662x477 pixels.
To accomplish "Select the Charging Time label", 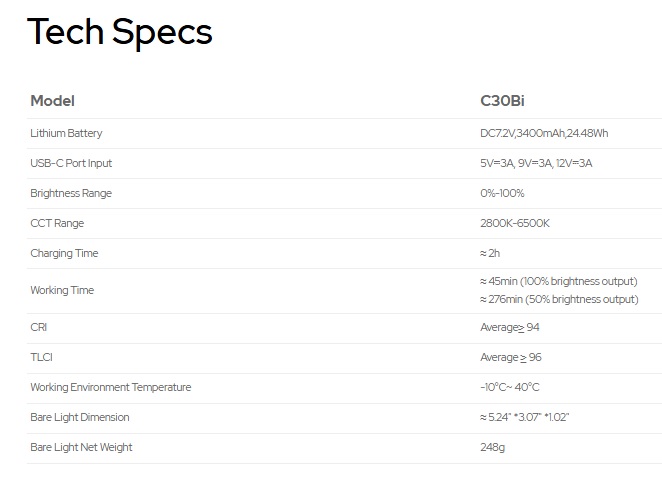I will tap(64, 253).
